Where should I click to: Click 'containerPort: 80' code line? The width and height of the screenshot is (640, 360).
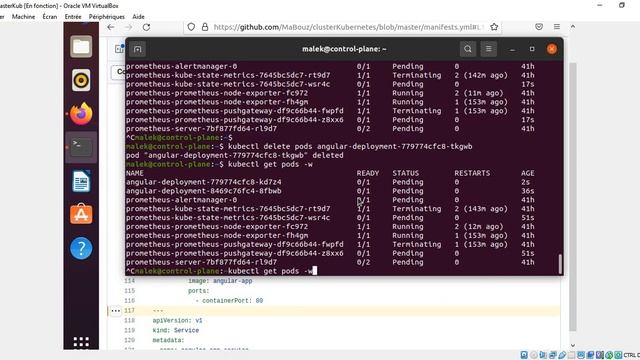(x=229, y=301)
